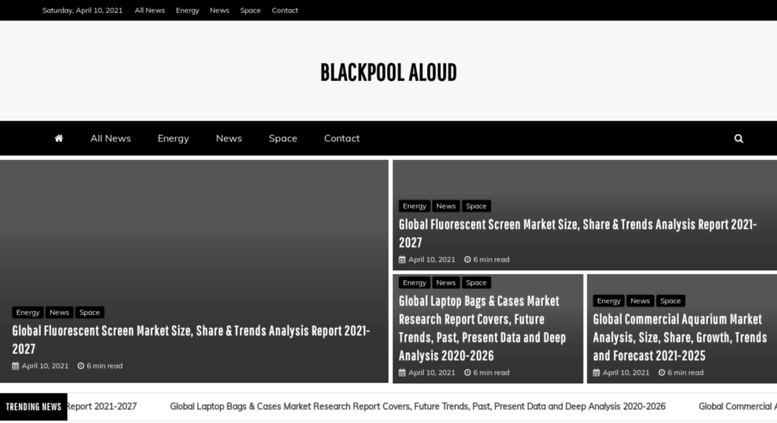Open the search icon in navigation bar
777x423 pixels.
(738, 139)
